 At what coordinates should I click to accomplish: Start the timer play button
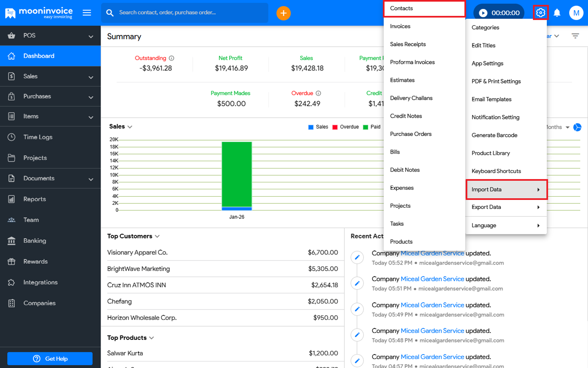tap(483, 13)
